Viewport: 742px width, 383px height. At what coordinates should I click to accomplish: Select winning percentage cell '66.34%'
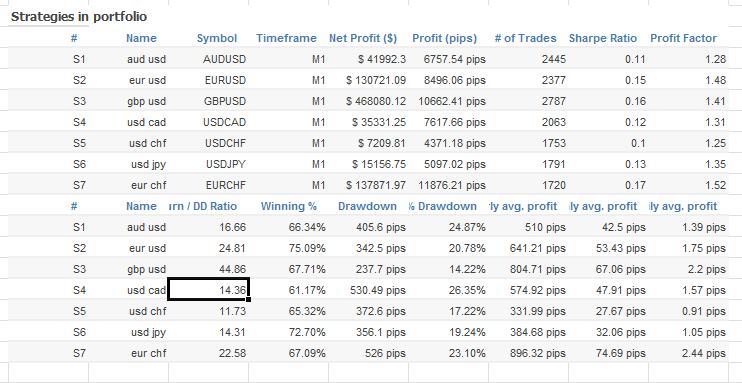(307, 227)
